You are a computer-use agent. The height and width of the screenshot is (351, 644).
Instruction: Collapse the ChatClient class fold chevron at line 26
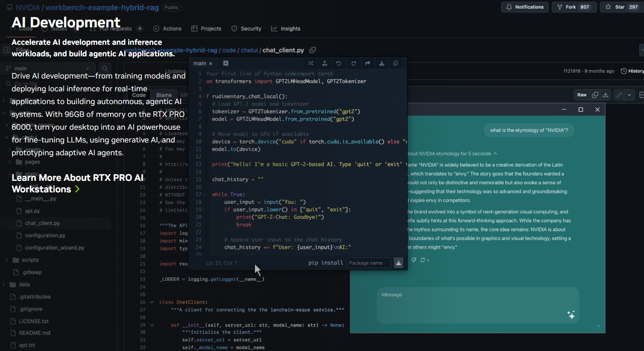click(x=152, y=302)
